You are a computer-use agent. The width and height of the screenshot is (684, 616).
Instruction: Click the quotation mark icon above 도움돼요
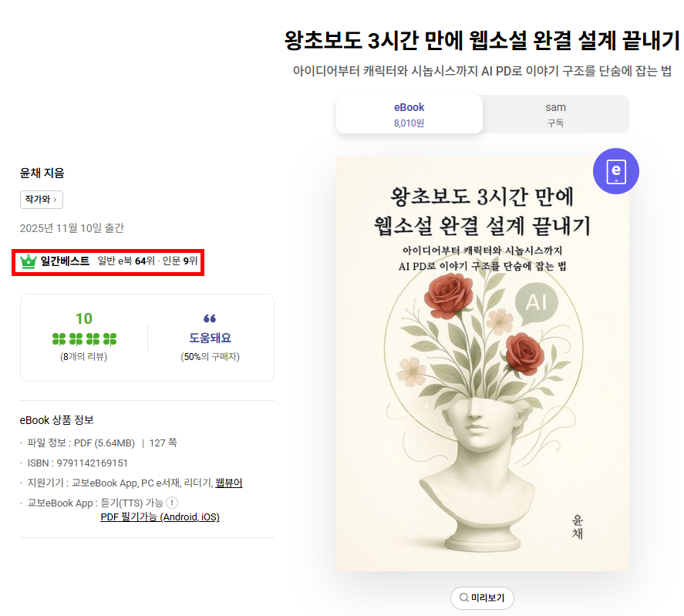coord(210,319)
